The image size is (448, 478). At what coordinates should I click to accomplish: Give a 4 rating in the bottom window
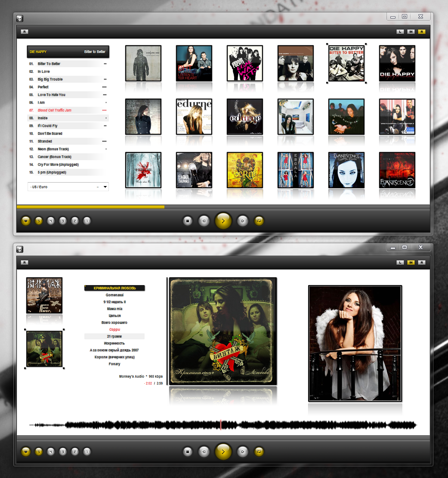click(x=50, y=452)
